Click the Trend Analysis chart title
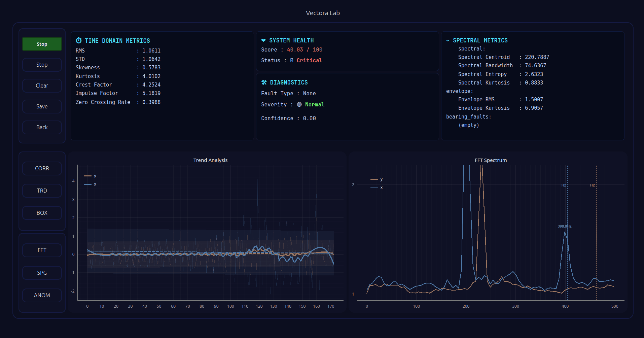This screenshot has height=338, width=644. click(211, 160)
